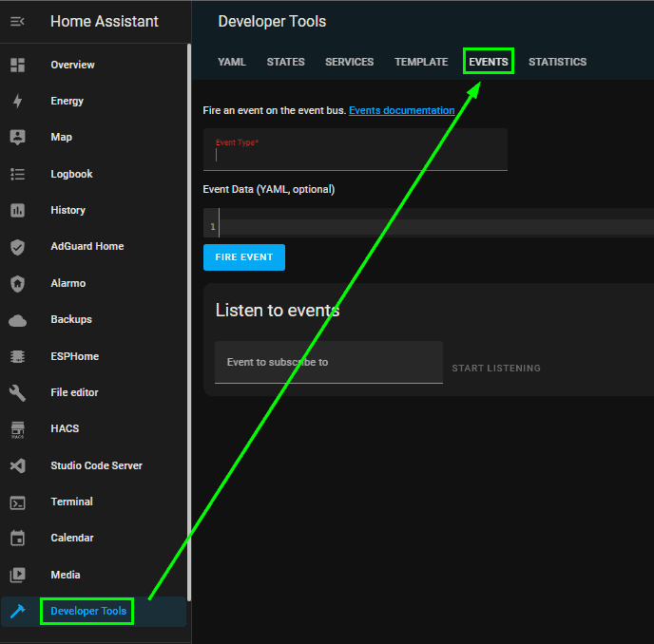Open the ESPHome dashboard
Viewport: 654px width, 644px height.
click(93, 356)
